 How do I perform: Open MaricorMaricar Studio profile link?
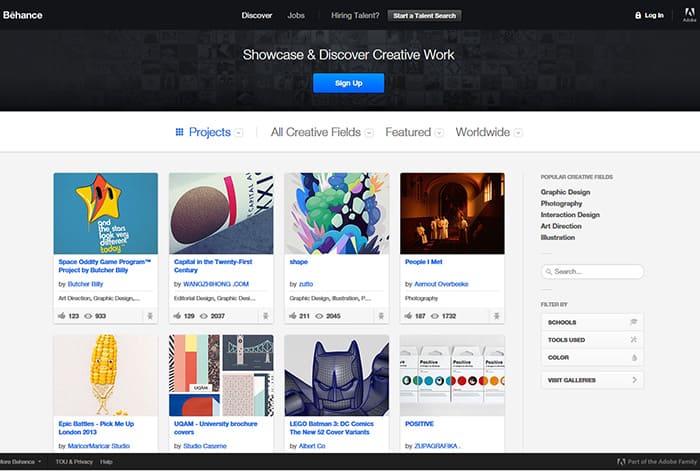point(99,446)
